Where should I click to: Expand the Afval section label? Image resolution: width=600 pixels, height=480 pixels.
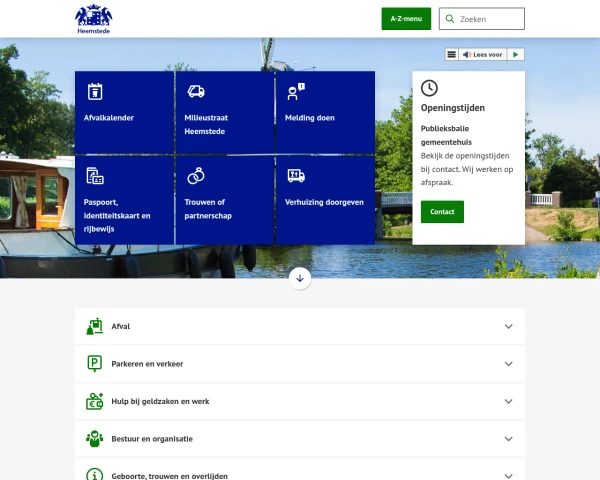pos(121,327)
